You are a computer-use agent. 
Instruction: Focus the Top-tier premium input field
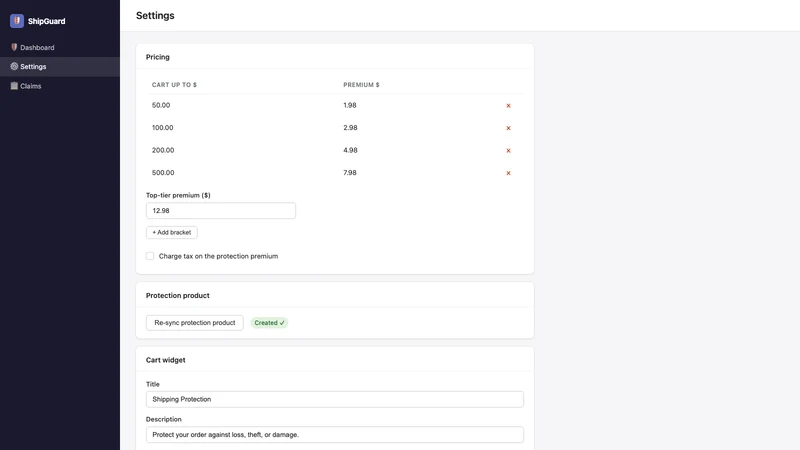click(221, 211)
